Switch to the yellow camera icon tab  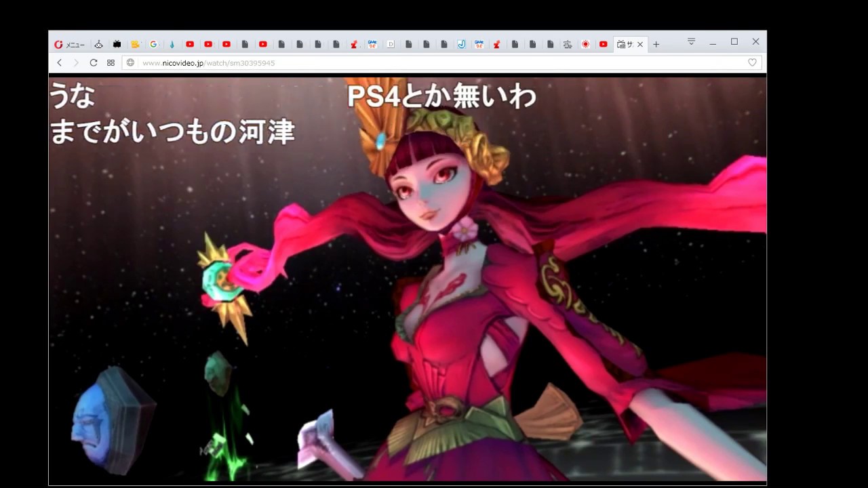(x=135, y=44)
